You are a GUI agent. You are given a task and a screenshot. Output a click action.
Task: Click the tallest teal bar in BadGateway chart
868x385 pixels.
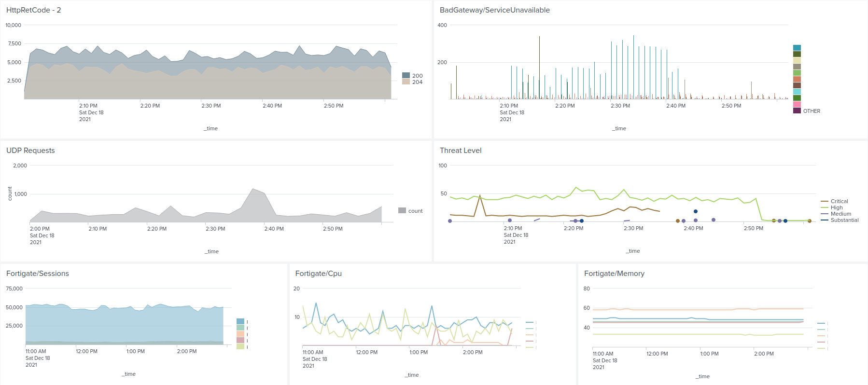click(633, 67)
